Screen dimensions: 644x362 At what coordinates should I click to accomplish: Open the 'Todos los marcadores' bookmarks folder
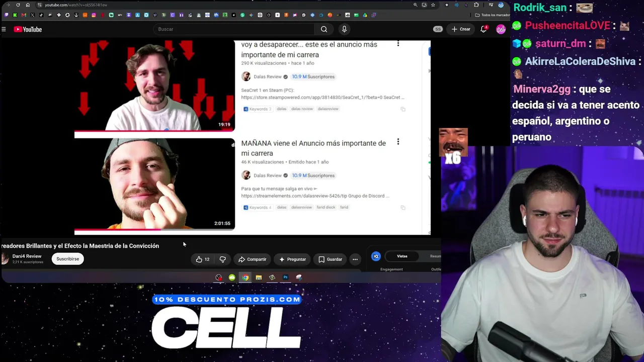pos(492,15)
